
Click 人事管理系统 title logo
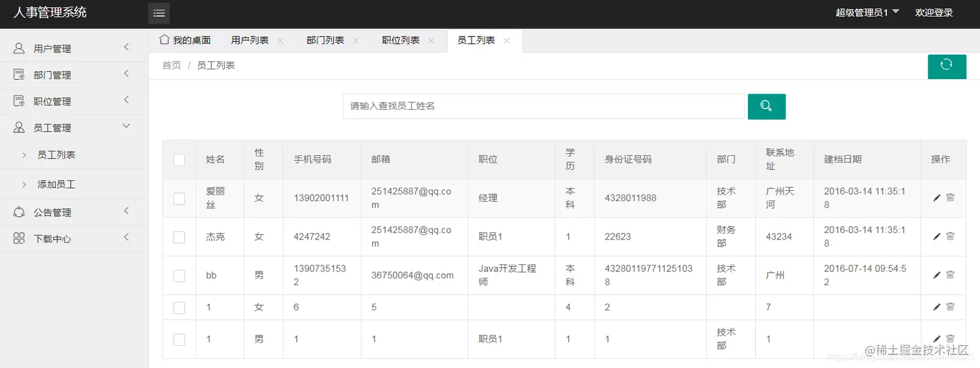click(x=50, y=12)
